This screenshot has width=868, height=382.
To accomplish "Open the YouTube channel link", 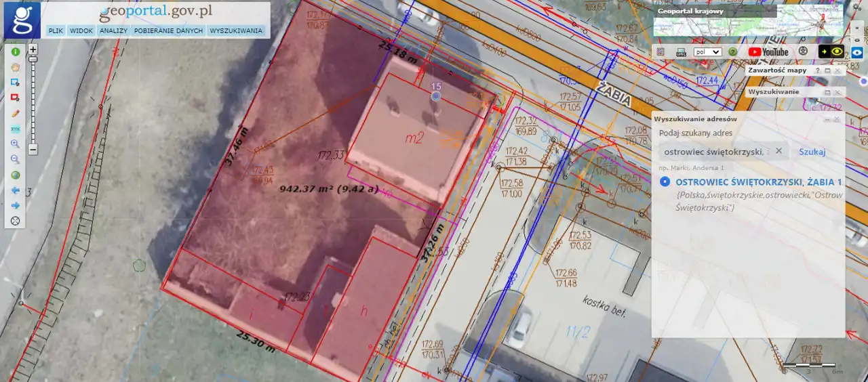I will click(x=768, y=51).
